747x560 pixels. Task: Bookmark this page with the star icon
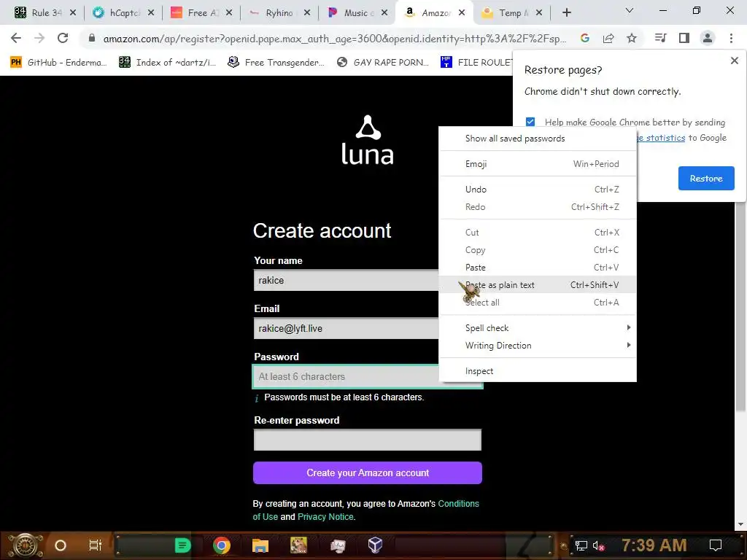pos(632,38)
